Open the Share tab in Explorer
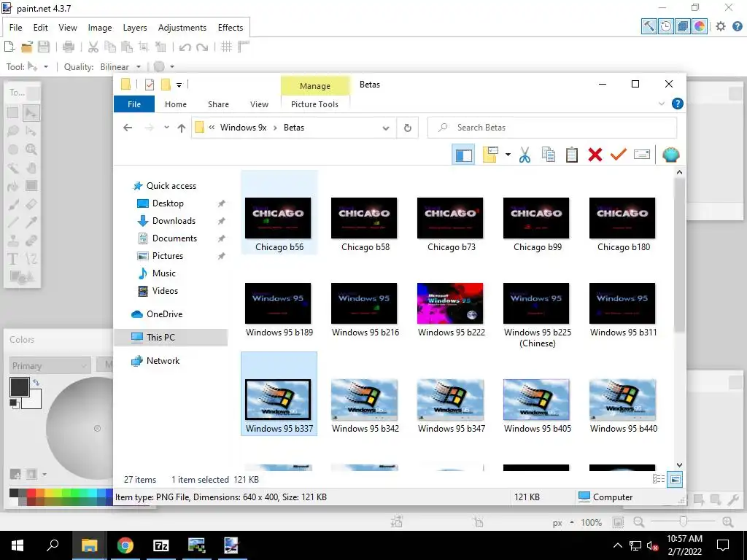The height and width of the screenshot is (560, 747). click(218, 104)
